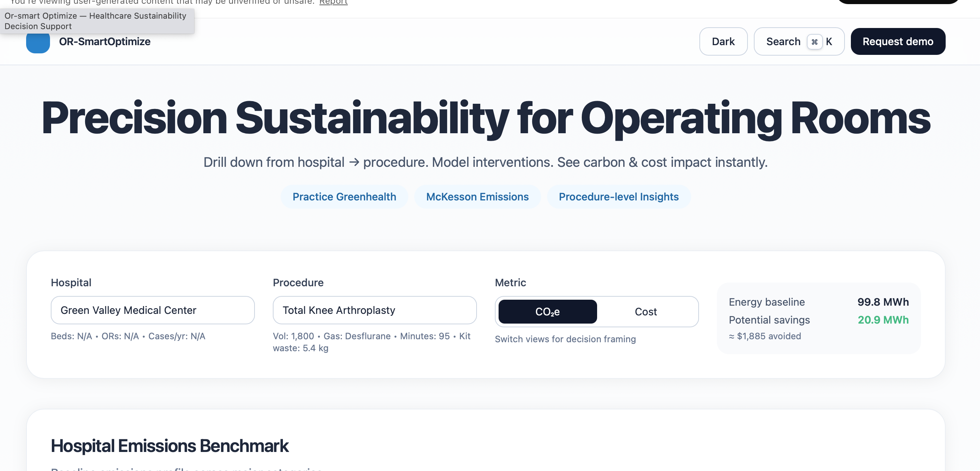980x471 pixels.
Task: Open the Hospital dropdown showing Green Valley
Action: click(153, 310)
